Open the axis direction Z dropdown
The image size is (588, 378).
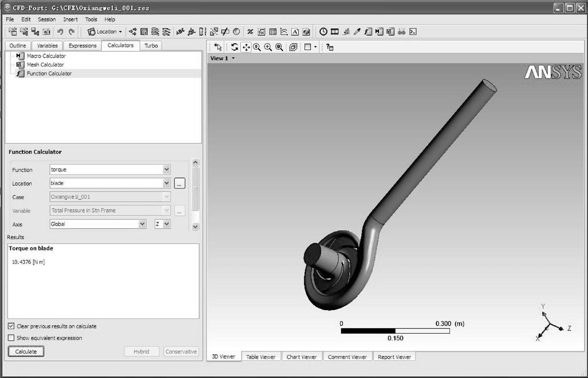point(166,224)
